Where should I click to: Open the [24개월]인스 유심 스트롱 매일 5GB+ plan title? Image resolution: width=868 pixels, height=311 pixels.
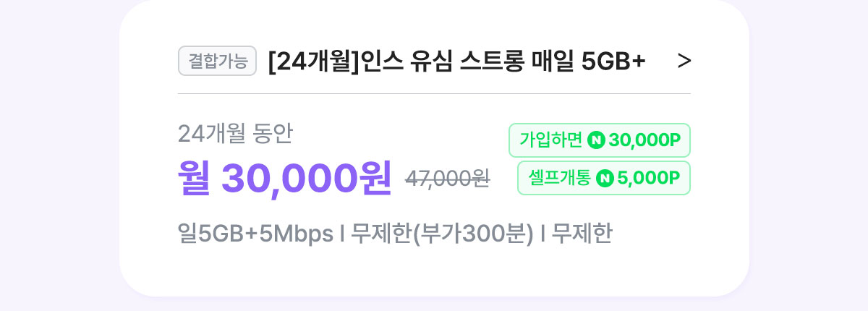click(x=456, y=61)
